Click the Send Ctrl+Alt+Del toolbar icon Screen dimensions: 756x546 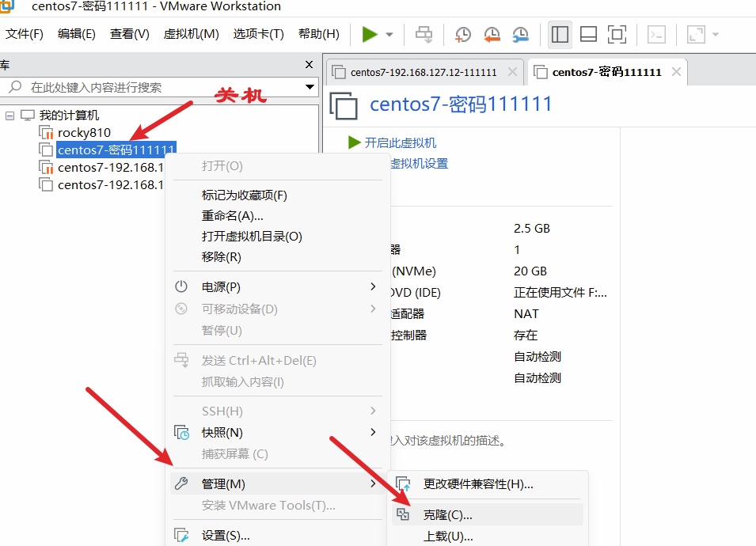(x=424, y=35)
